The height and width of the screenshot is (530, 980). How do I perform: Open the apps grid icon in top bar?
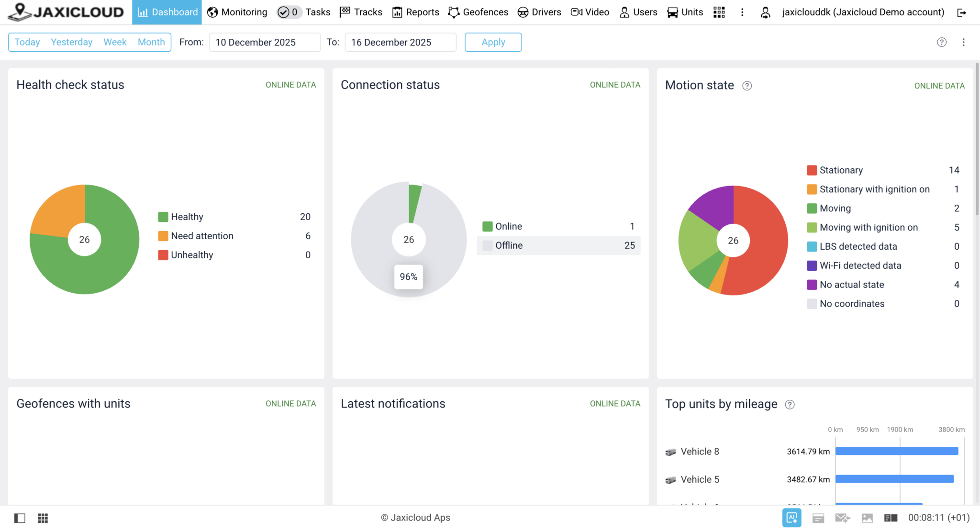(x=719, y=12)
